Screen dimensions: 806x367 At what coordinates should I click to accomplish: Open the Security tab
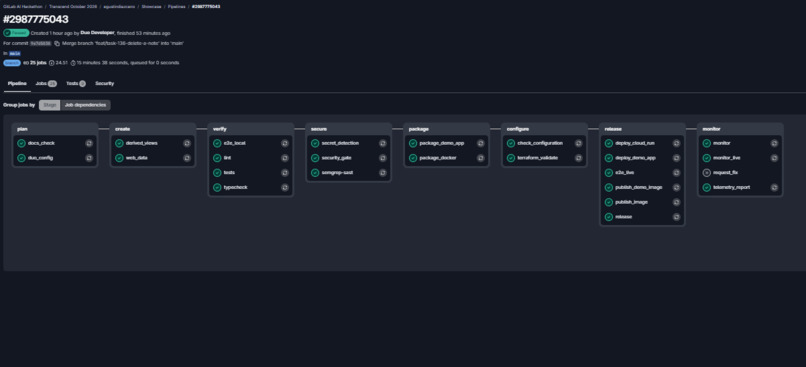tap(104, 83)
